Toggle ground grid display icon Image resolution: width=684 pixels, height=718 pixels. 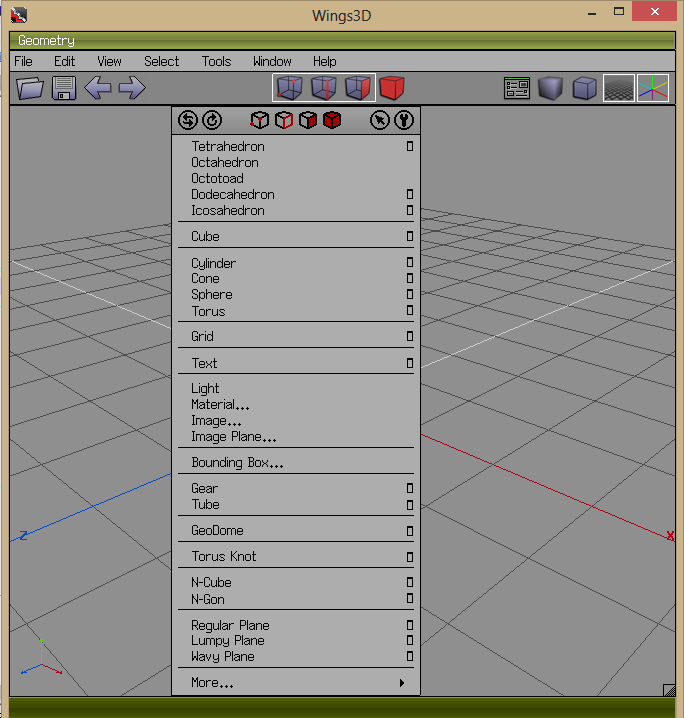click(x=619, y=88)
